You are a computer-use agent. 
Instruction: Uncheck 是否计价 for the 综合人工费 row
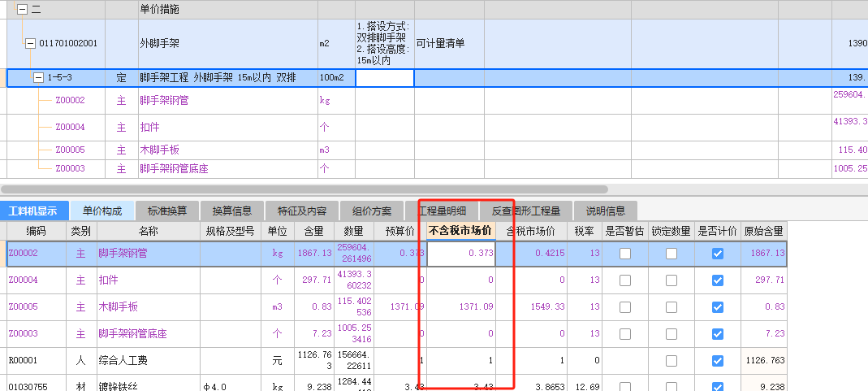pyautogui.click(x=718, y=361)
